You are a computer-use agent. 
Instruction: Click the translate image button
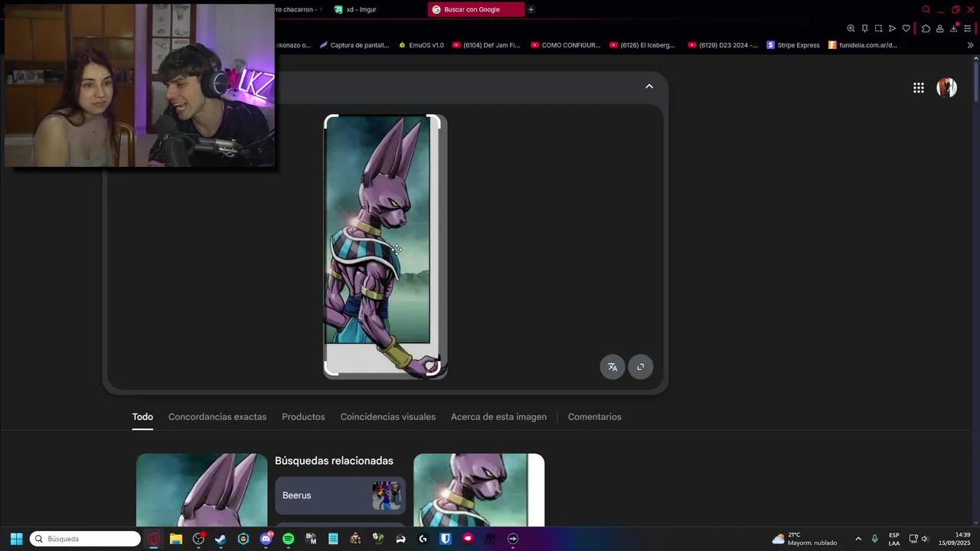612,367
